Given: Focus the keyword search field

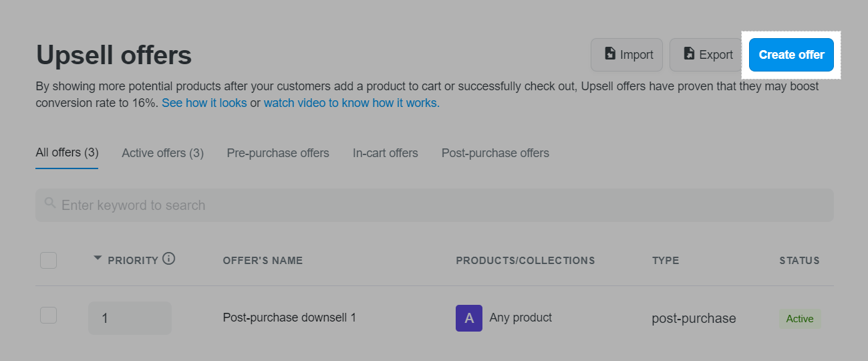Looking at the screenshot, I should click(x=434, y=205).
